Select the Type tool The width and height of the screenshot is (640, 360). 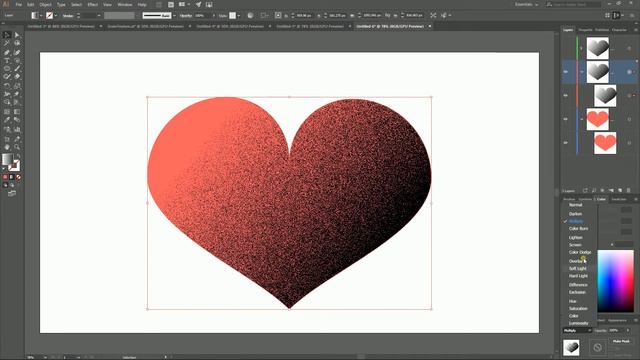tap(7, 61)
